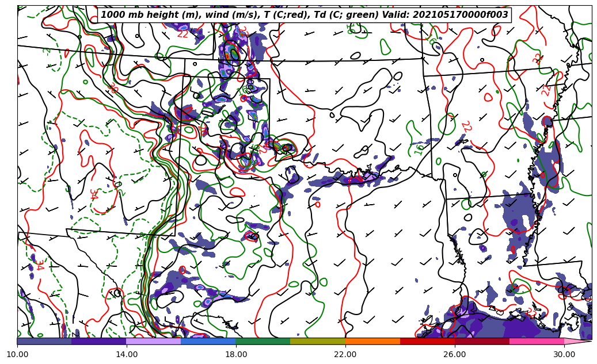Click the bright red colorbar segment before 26.00

tap(428, 341)
